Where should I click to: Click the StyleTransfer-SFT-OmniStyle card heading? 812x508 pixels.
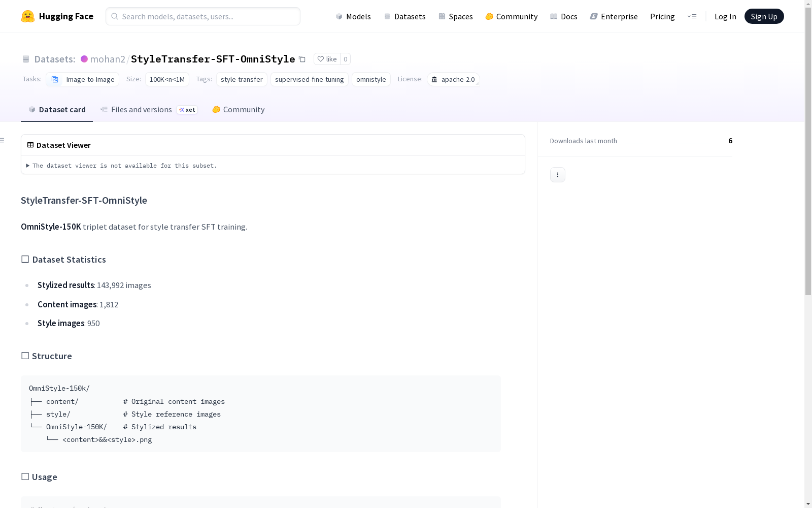84,200
